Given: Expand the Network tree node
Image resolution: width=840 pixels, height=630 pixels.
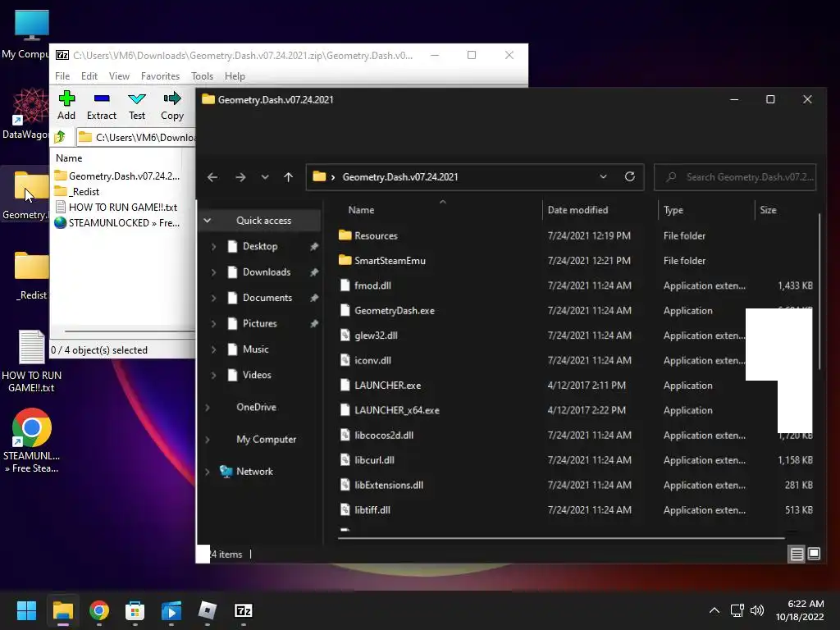Looking at the screenshot, I should pos(208,472).
